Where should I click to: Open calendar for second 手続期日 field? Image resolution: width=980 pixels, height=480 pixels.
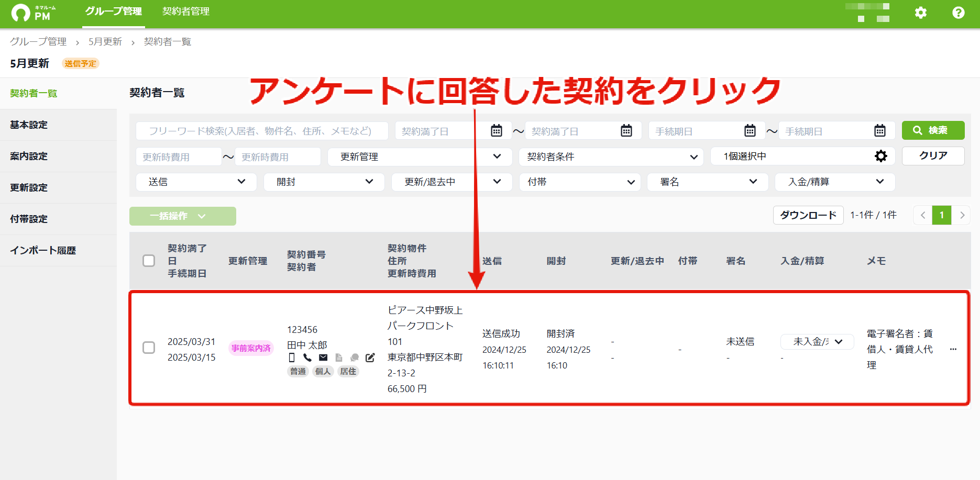(x=880, y=131)
